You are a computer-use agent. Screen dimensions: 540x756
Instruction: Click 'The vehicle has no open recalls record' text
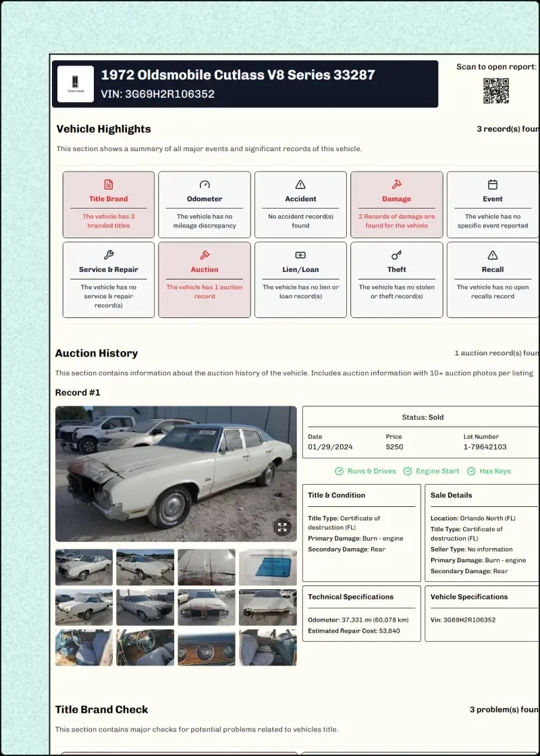pos(492,292)
